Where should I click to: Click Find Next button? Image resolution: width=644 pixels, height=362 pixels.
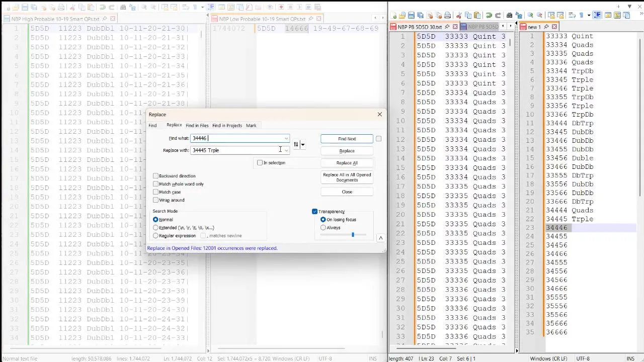(x=347, y=139)
